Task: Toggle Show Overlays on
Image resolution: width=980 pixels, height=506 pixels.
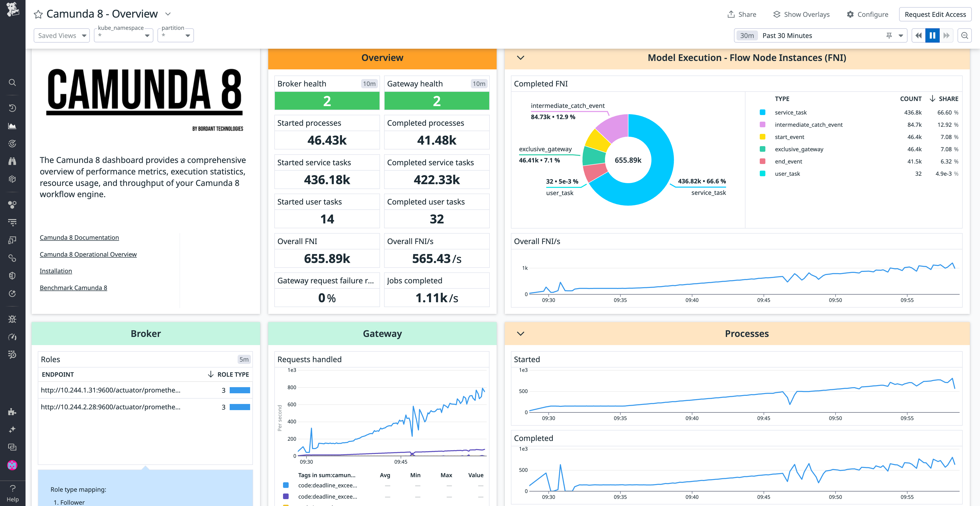Action: (801, 14)
